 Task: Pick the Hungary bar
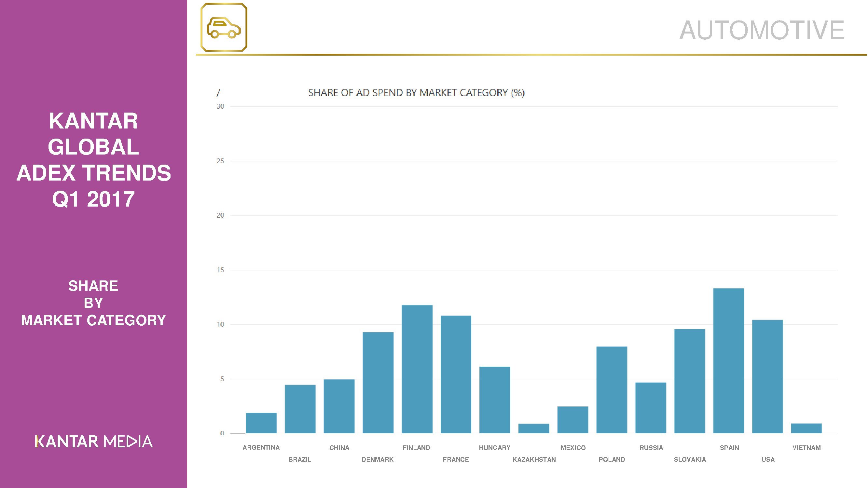pyautogui.click(x=495, y=400)
